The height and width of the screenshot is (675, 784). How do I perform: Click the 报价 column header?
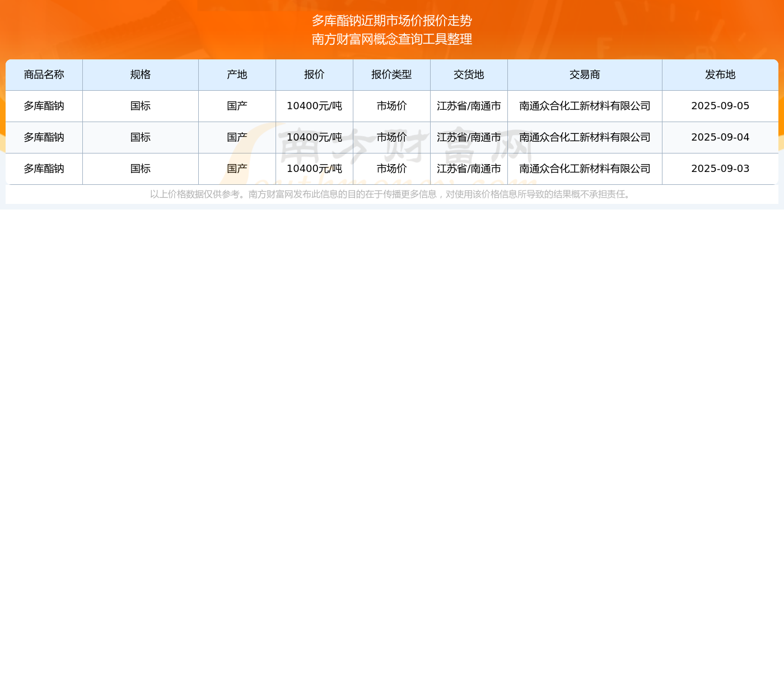[315, 75]
